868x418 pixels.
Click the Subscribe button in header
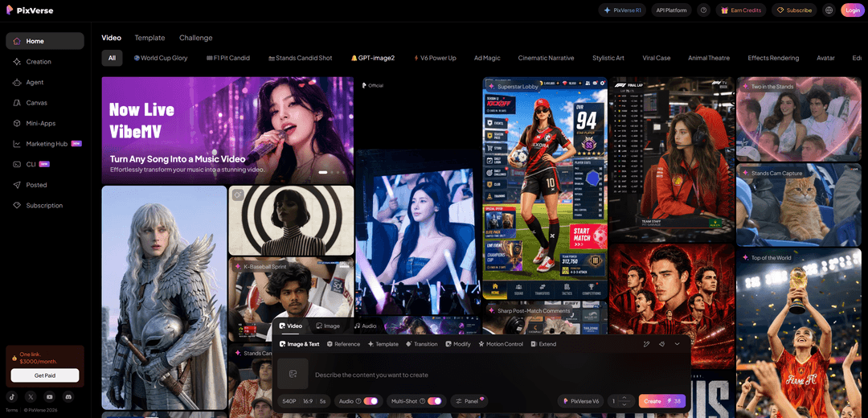click(x=794, y=10)
